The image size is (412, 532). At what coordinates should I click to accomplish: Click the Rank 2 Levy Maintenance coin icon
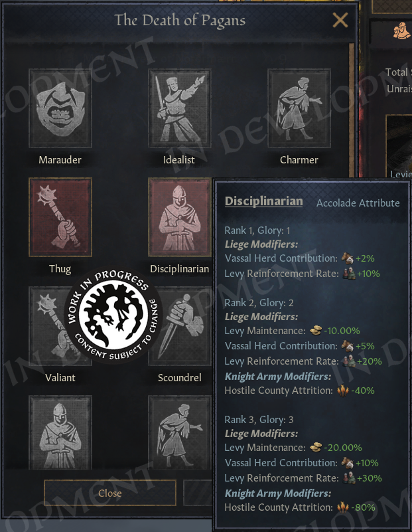click(316, 331)
